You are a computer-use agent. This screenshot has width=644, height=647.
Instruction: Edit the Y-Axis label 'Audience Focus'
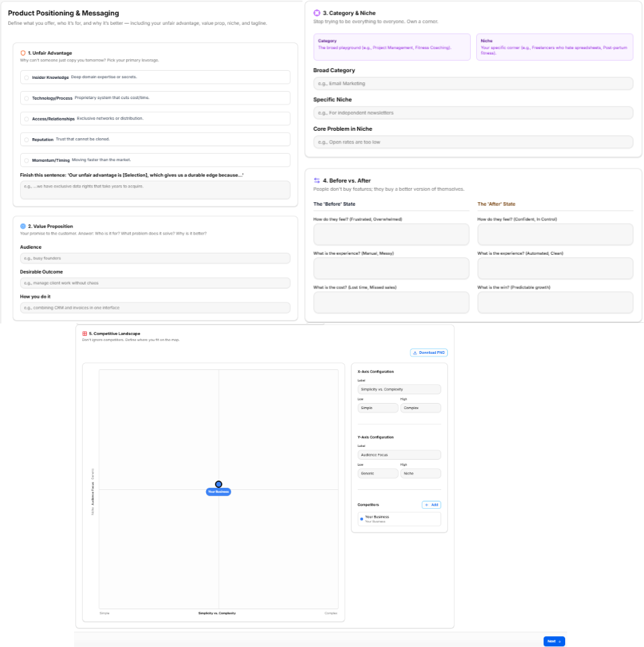click(x=399, y=455)
